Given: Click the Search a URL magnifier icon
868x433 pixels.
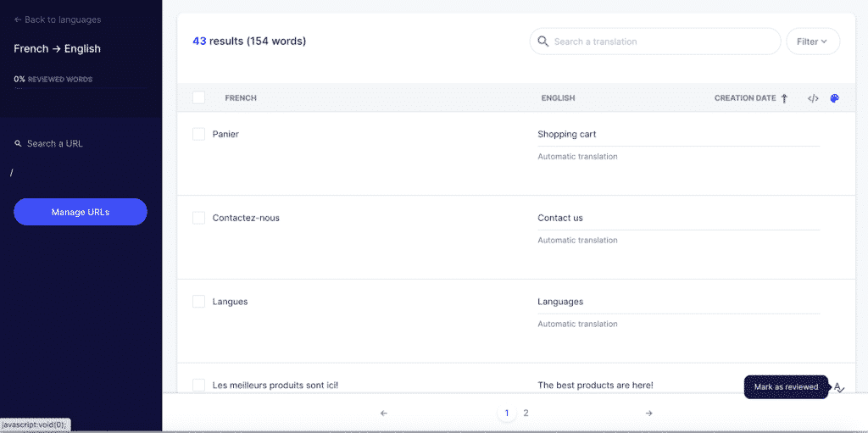Looking at the screenshot, I should pos(19,144).
